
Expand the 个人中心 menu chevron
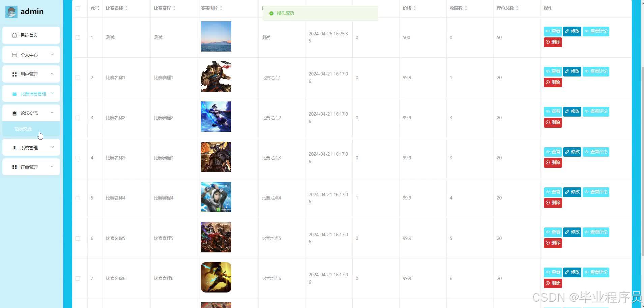click(52, 54)
